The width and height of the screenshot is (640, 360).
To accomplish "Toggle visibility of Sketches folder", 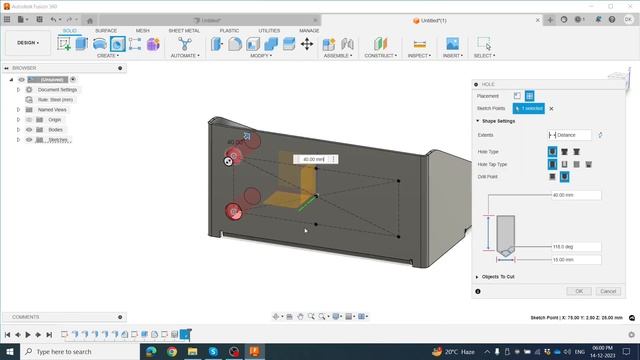I will pyautogui.click(x=29, y=140).
